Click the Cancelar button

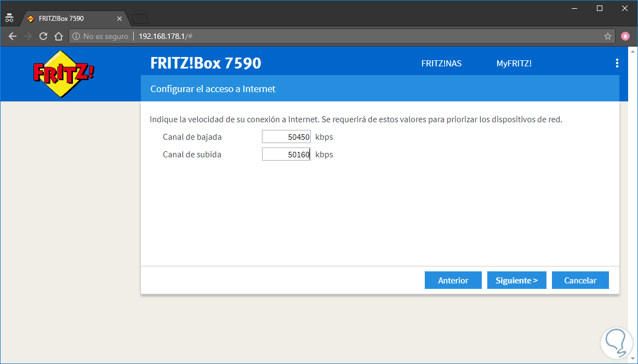coord(580,280)
